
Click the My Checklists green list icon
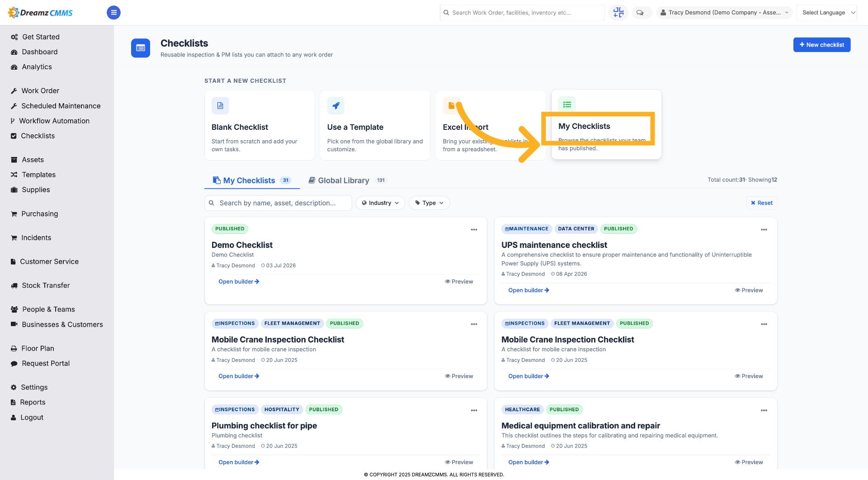point(567,105)
